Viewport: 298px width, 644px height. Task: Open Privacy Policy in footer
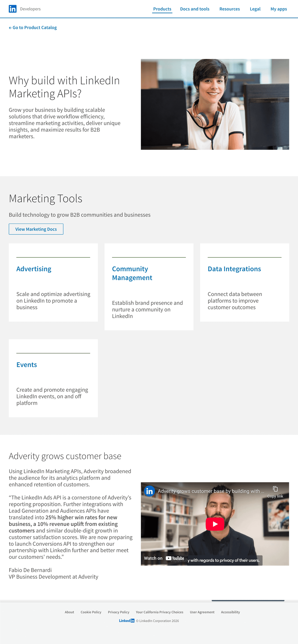(118, 612)
